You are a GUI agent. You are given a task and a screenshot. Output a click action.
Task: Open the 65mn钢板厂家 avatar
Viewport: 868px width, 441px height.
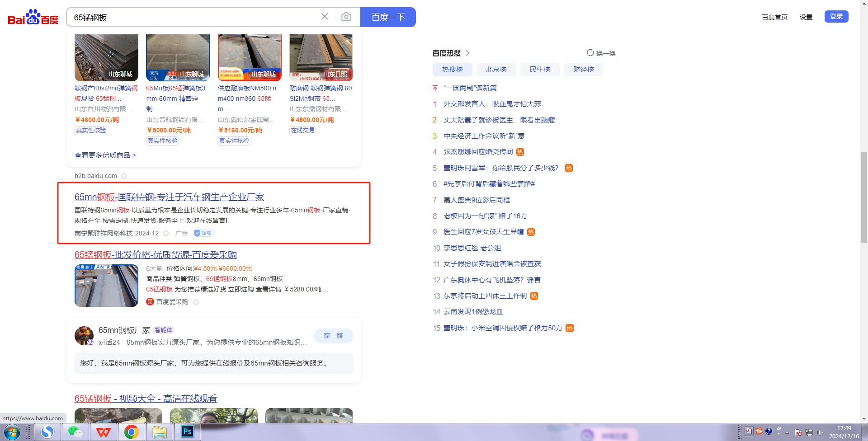point(84,336)
